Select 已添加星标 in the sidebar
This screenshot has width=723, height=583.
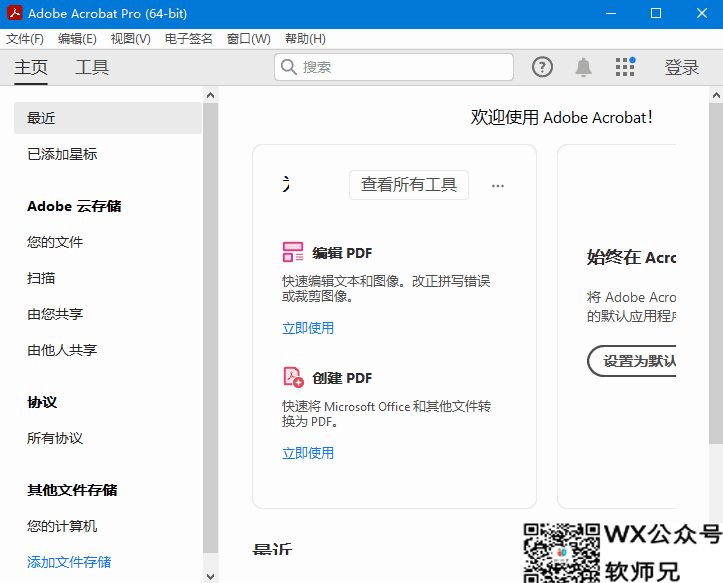tap(62, 154)
